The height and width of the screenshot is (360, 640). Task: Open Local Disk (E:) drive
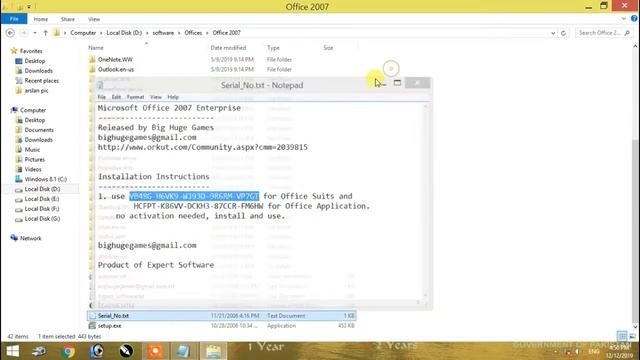pyautogui.click(x=42, y=199)
